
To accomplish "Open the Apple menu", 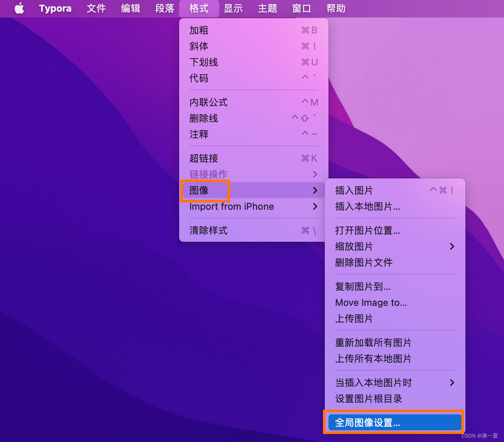I will pyautogui.click(x=19, y=8).
